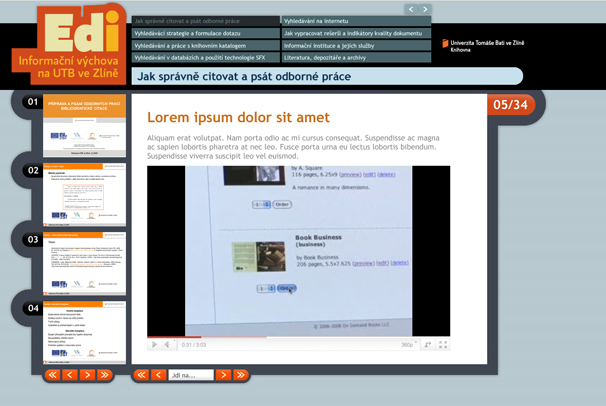Click the left arrow above the menu
Viewport: 606px width, 406px height.
[411, 9]
